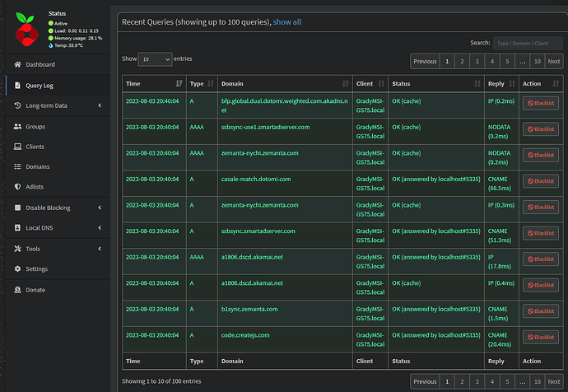Open the entries-per-page dropdown
This screenshot has width=568, height=392.
(x=155, y=59)
